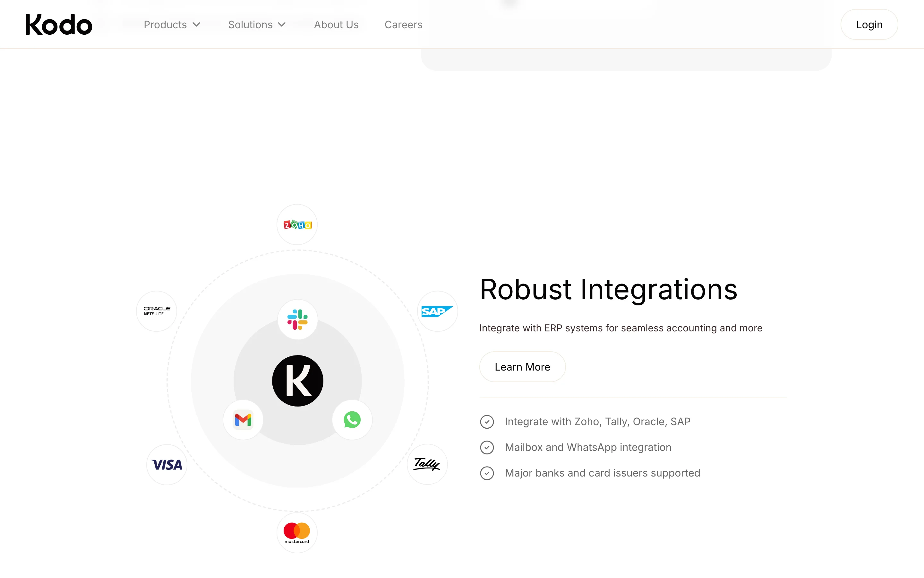
Task: Open the Careers page
Action: [403, 25]
